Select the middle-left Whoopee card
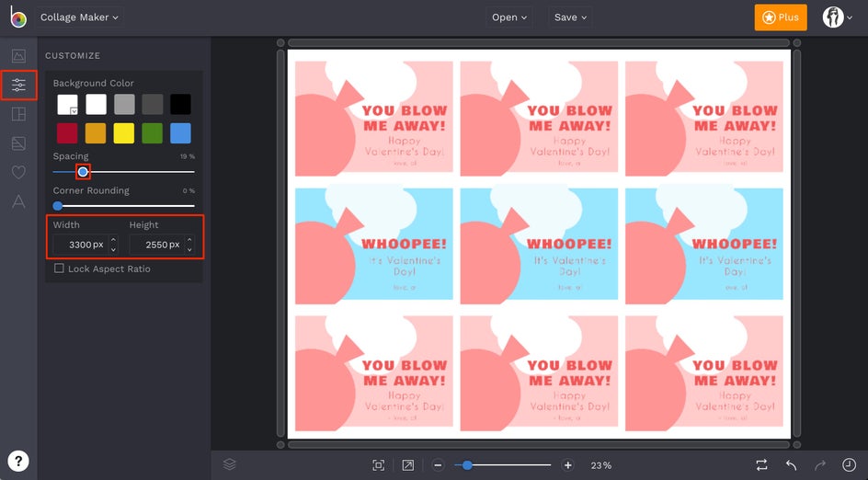The width and height of the screenshot is (868, 480). (x=373, y=246)
